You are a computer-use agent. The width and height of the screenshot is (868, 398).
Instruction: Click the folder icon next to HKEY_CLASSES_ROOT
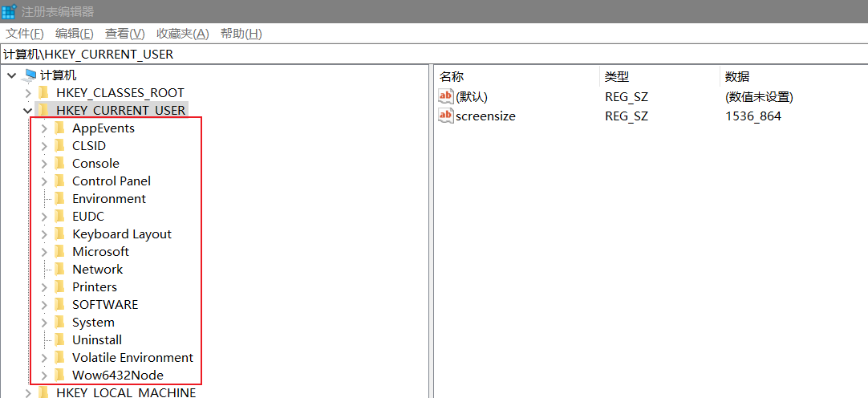pyautogui.click(x=44, y=93)
